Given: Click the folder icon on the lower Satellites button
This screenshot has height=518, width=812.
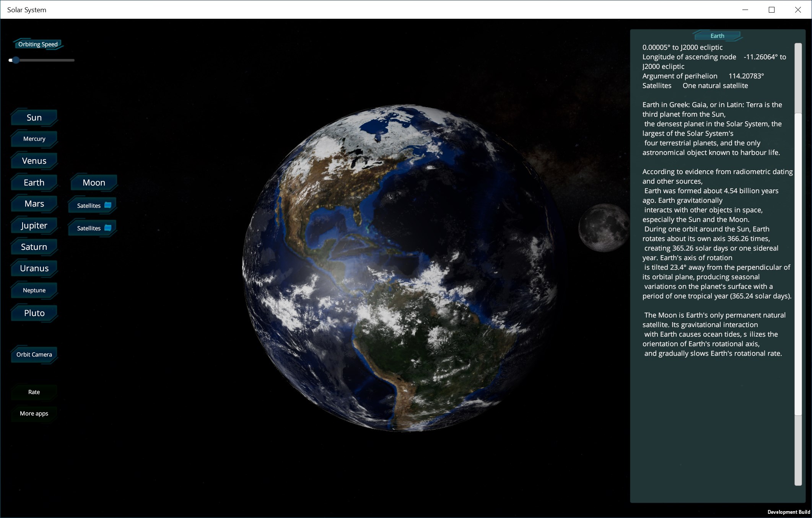Looking at the screenshot, I should pyautogui.click(x=108, y=228).
